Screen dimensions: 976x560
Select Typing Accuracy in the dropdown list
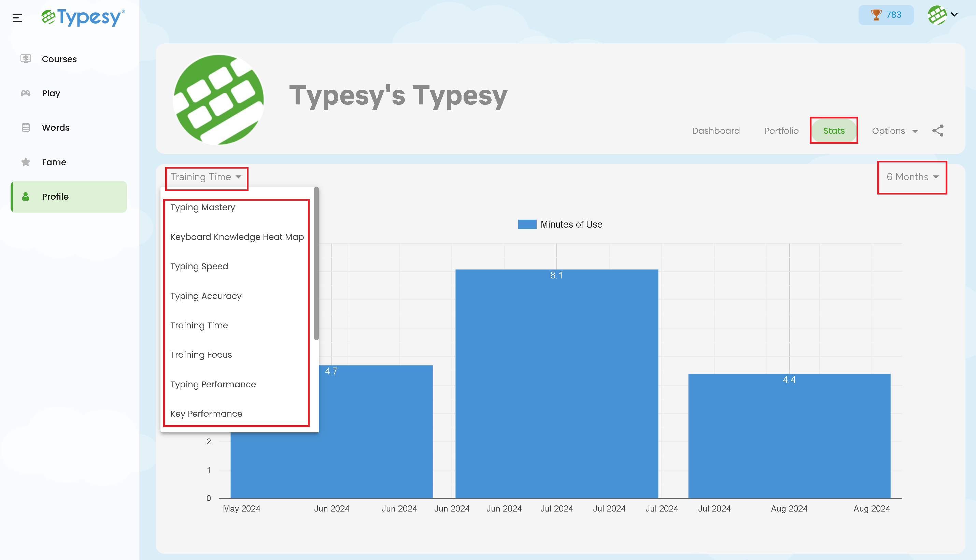click(x=239, y=296)
